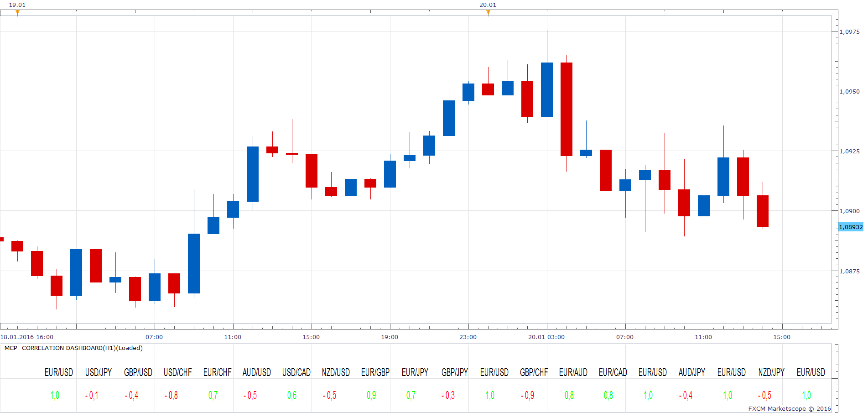Select the -0,4 value under AUD/JPY
Image resolution: width=868 pixels, height=413 pixels.
[686, 395]
